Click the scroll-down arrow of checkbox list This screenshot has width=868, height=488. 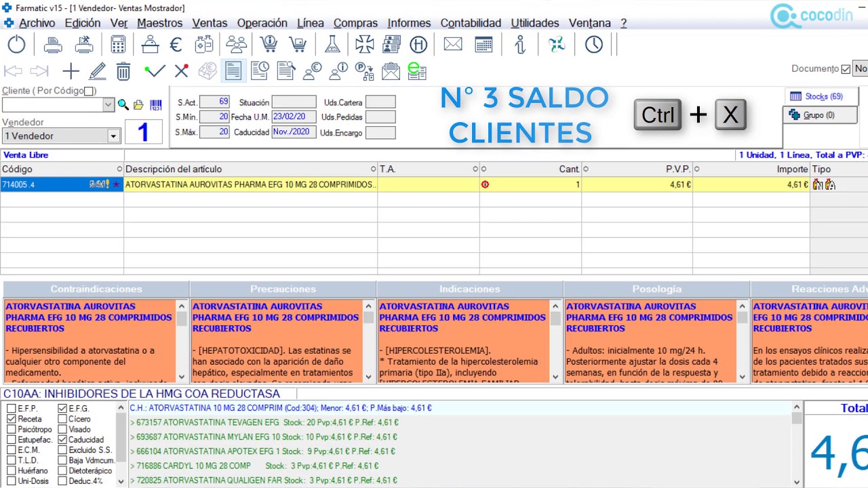[x=121, y=482]
